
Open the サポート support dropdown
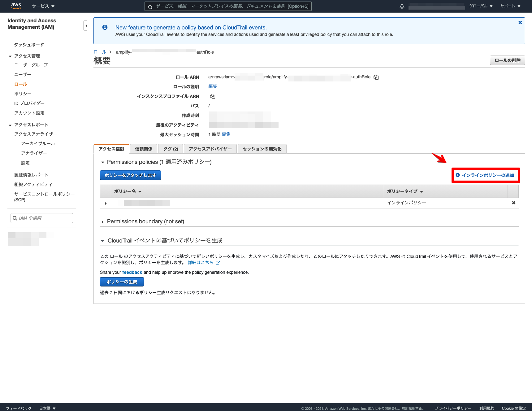pos(511,6)
